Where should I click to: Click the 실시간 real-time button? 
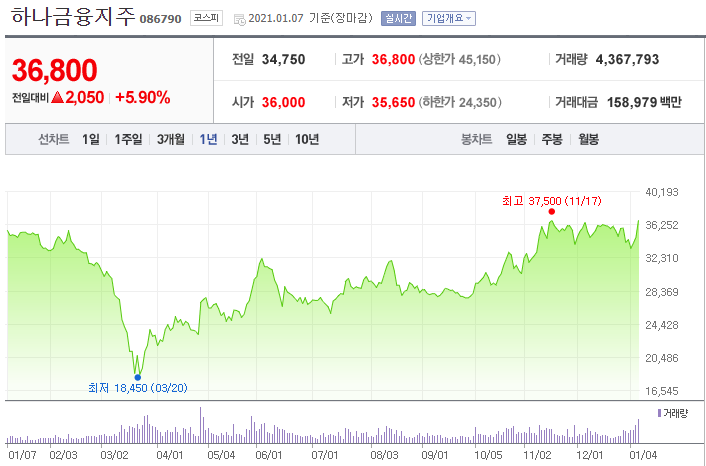[398, 18]
